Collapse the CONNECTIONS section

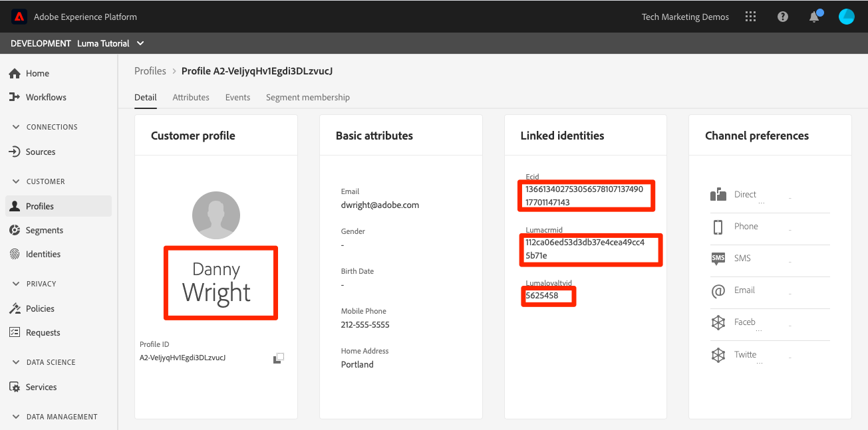[x=17, y=127]
